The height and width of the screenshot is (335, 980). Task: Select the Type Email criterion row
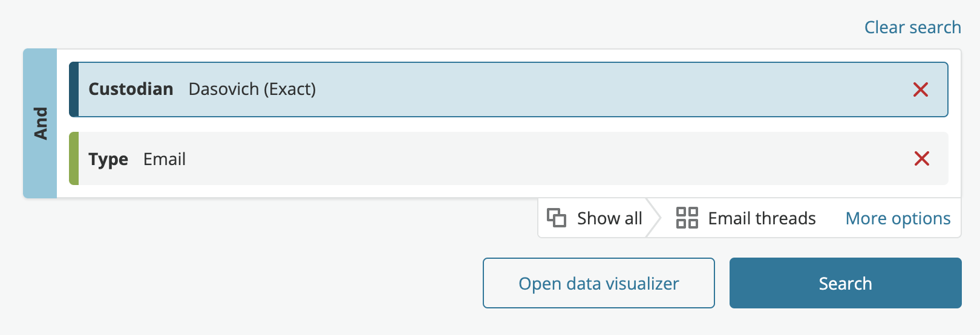508,158
